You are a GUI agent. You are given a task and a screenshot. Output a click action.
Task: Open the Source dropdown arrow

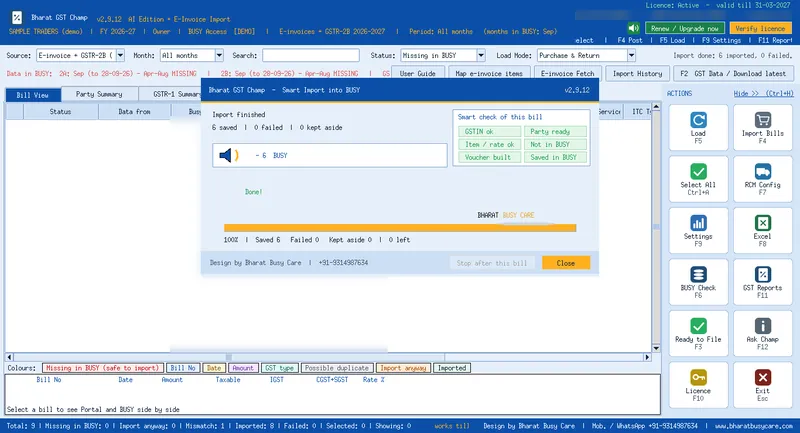(x=120, y=55)
